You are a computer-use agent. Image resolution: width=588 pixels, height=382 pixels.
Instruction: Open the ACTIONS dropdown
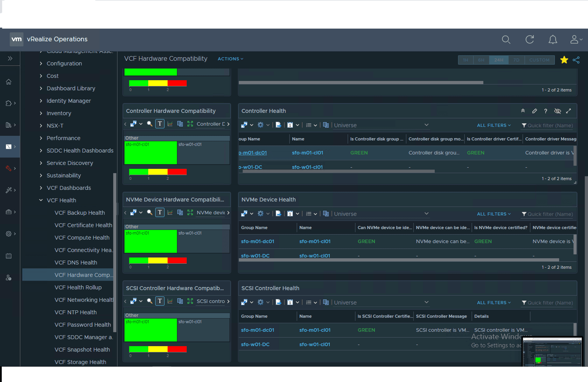(230, 59)
